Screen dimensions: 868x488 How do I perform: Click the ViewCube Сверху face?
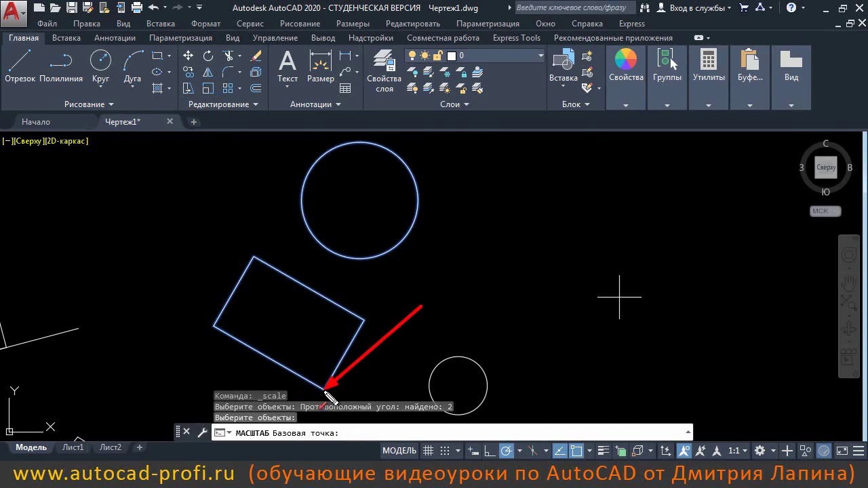(826, 167)
